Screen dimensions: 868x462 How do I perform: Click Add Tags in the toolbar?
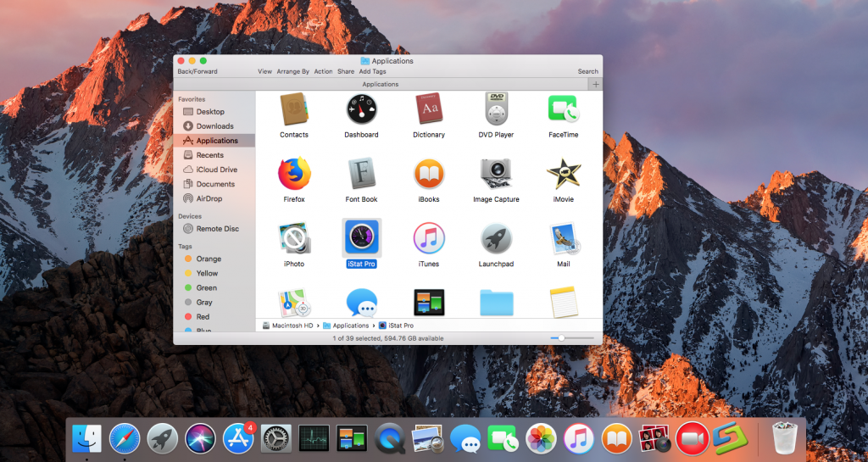(373, 71)
